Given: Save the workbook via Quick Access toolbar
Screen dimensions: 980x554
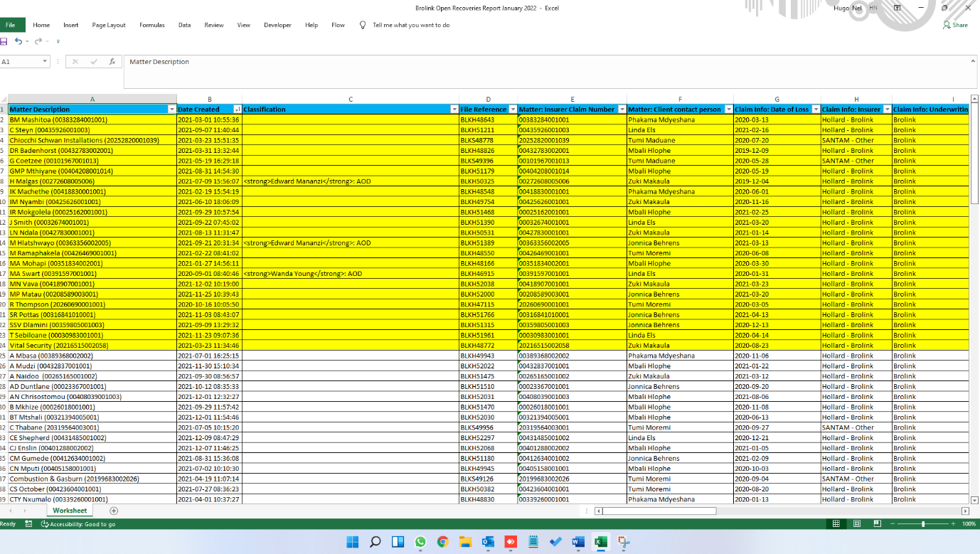Looking at the screenshot, I should 4,41.
